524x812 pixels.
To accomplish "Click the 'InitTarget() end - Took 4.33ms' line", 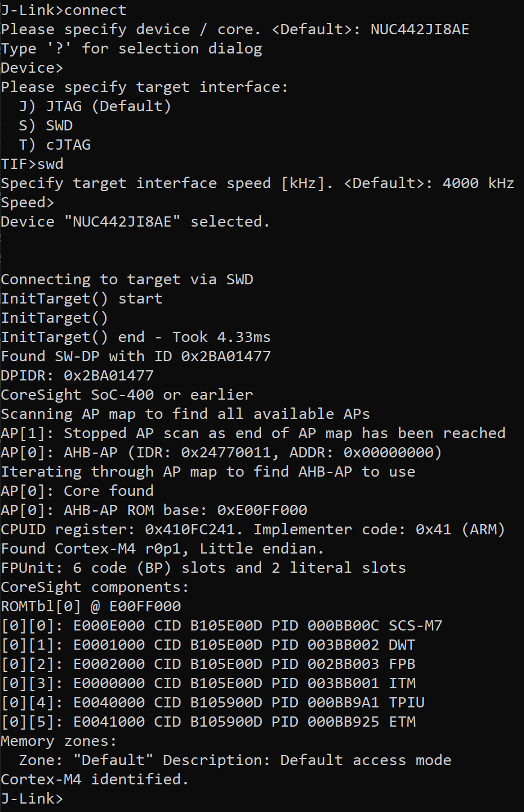I will [135, 337].
